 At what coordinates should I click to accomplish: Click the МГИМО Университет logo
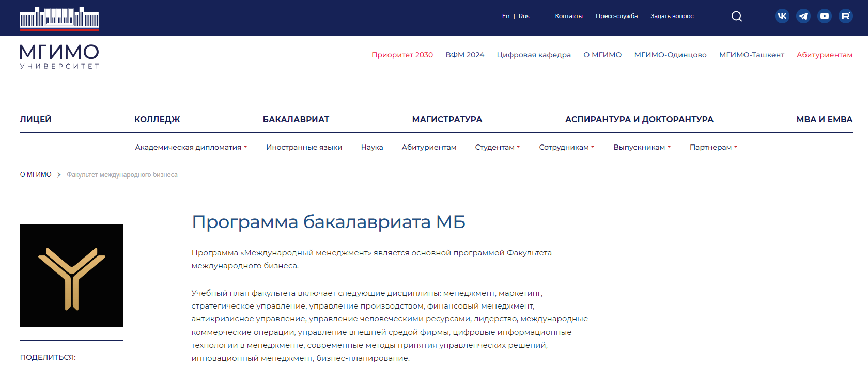59,57
